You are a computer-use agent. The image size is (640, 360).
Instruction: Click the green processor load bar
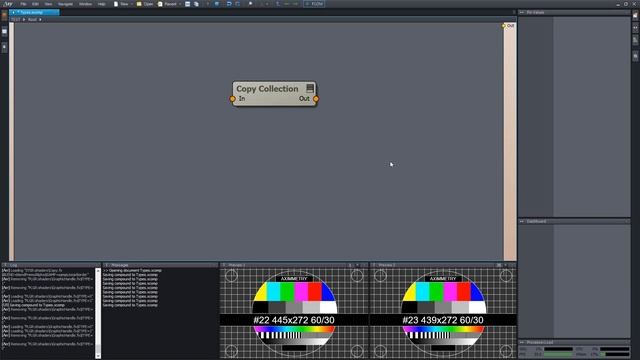(558, 355)
